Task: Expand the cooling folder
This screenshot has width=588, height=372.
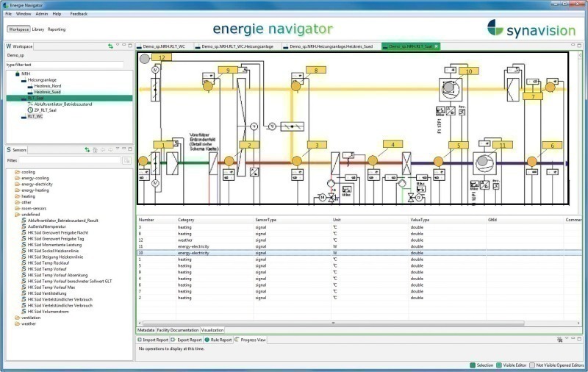Action: (17, 172)
